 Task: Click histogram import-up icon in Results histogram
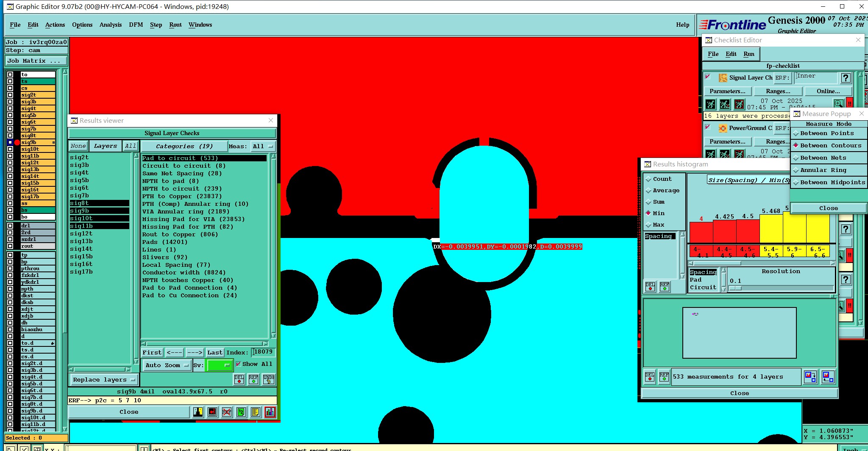(828, 376)
